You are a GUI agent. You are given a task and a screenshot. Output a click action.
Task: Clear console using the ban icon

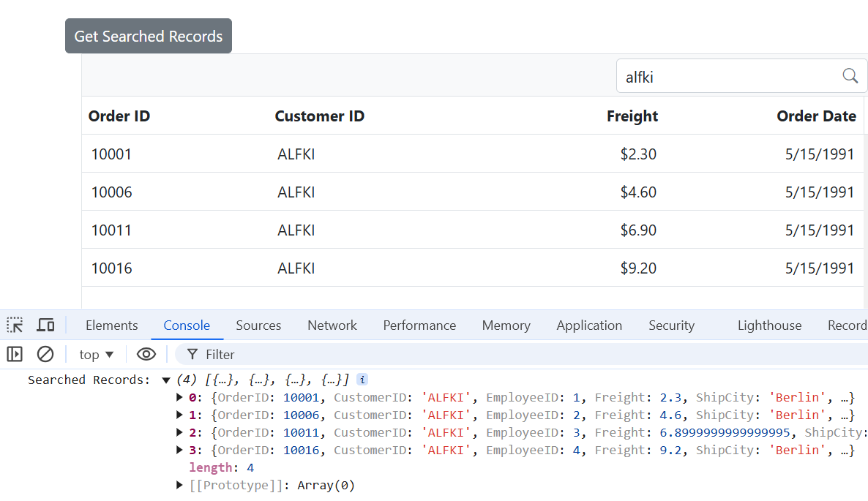(45, 355)
